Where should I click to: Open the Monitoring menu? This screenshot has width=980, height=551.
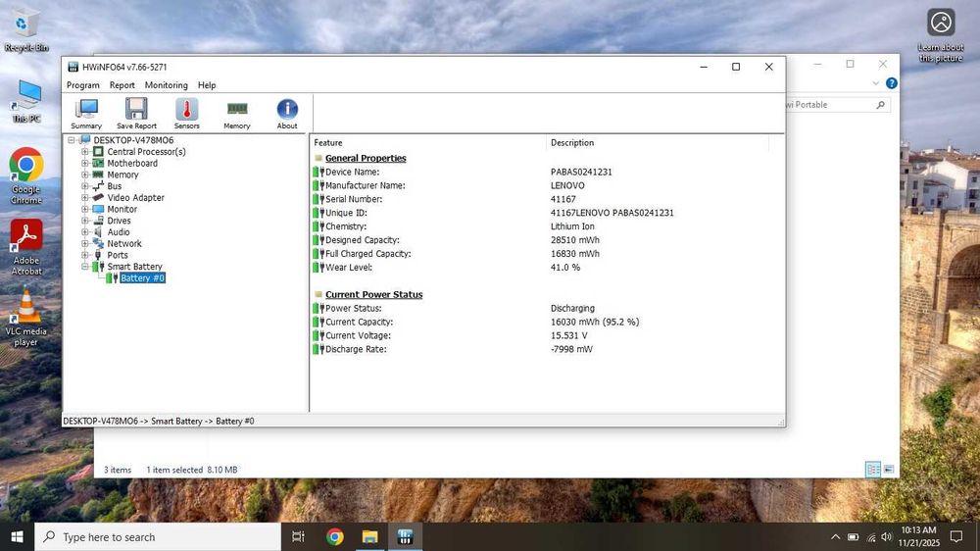tap(167, 85)
